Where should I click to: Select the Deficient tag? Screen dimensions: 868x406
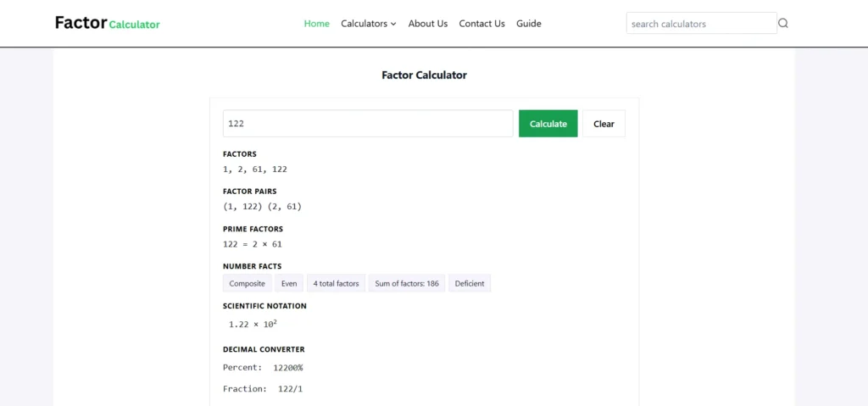tap(470, 283)
